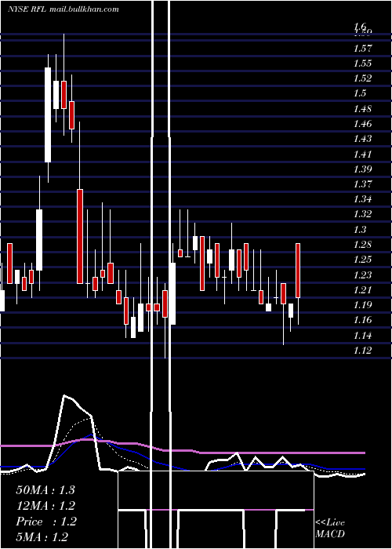
Task: Select the last red candlestick at the chart's right edge
Action: 298,271
